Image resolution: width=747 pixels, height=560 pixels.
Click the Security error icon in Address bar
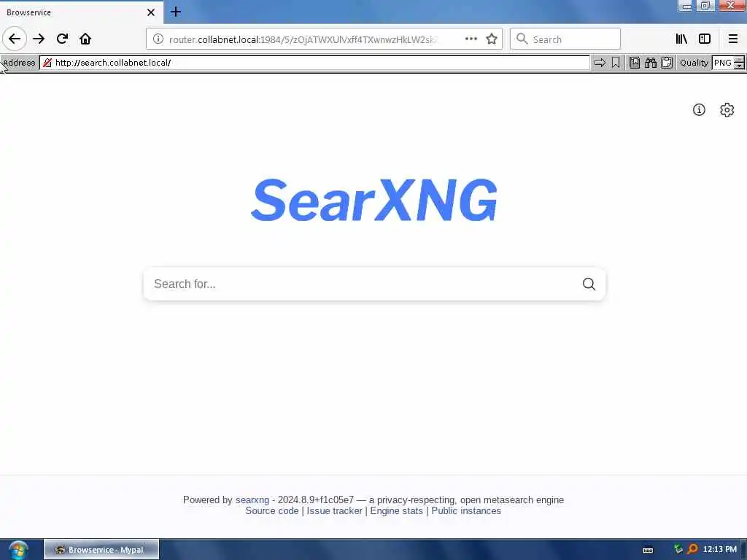[x=47, y=63]
